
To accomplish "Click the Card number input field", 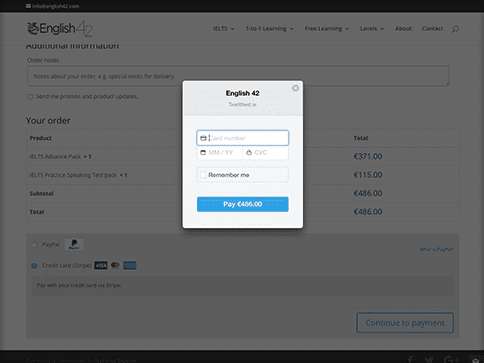I will click(243, 138).
